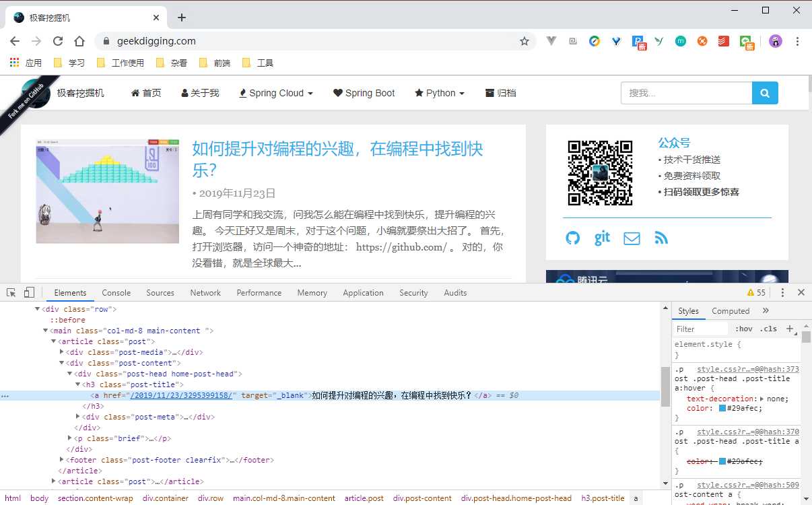
Task: Focus the site search input field
Action: coord(686,93)
